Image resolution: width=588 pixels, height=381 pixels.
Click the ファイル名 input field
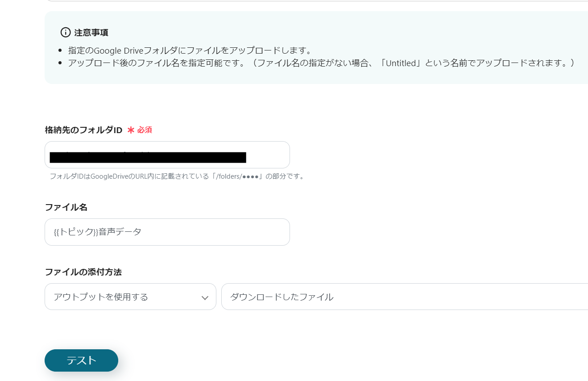[x=167, y=232]
